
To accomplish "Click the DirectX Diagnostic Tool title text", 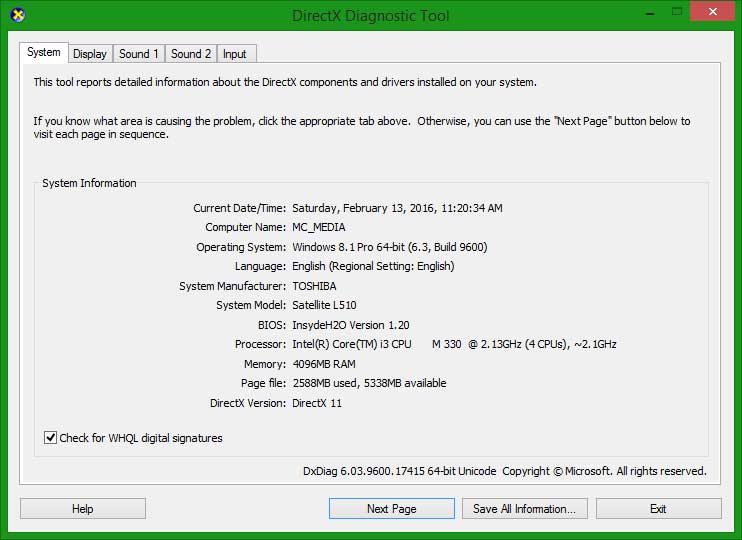I will 371,16.
